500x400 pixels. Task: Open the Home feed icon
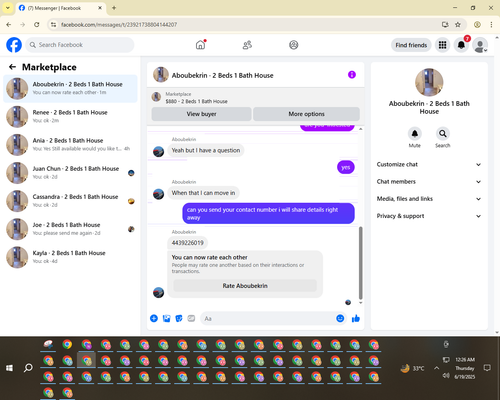point(200,45)
